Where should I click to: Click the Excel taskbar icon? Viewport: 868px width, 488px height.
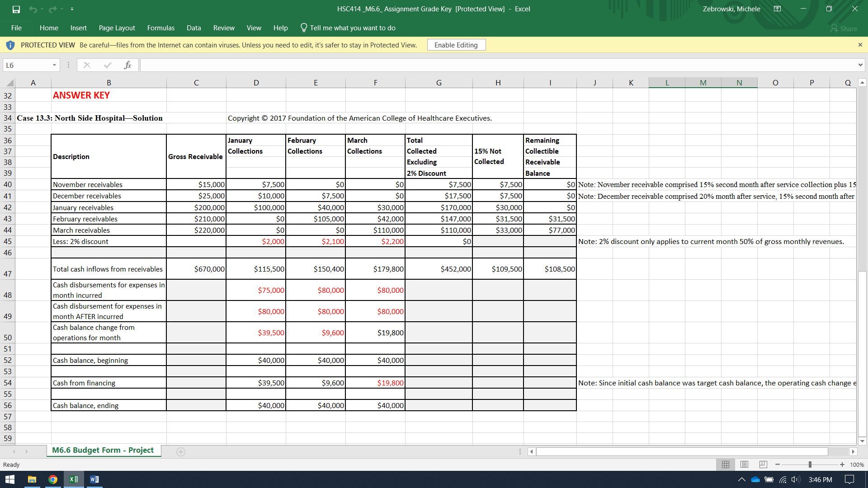(74, 479)
